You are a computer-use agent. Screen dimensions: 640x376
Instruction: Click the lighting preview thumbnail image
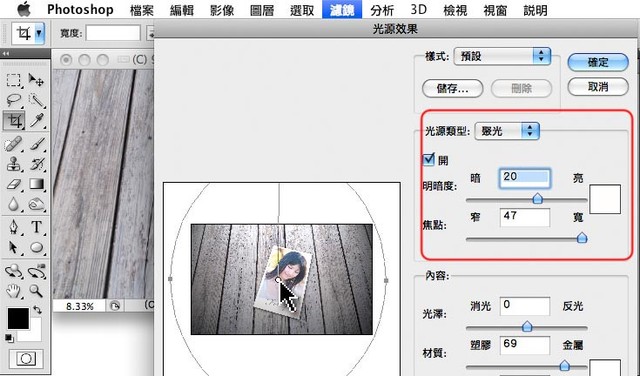pos(282,279)
